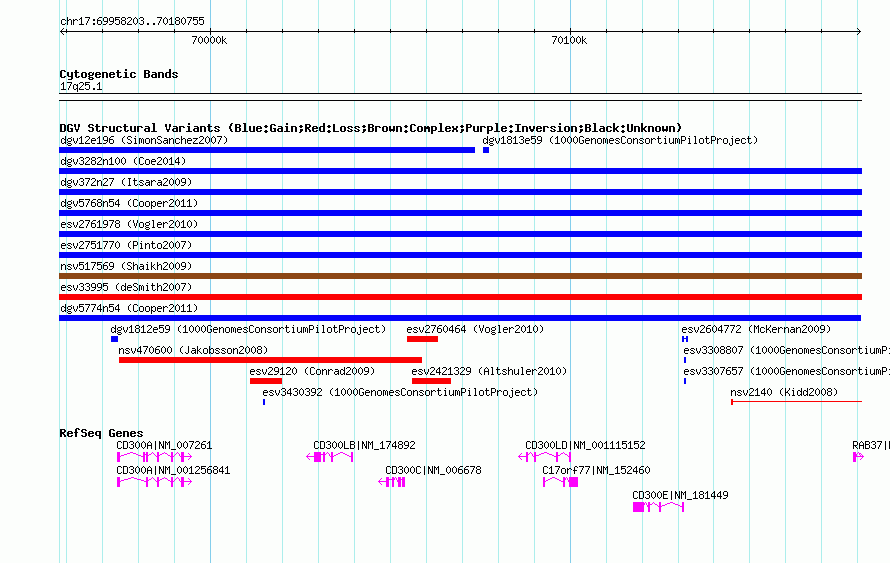Image resolution: width=890 pixels, height=563 pixels.
Task: Click the dgv5774n54 (Cooper2011) blue bar
Action: coord(460,318)
